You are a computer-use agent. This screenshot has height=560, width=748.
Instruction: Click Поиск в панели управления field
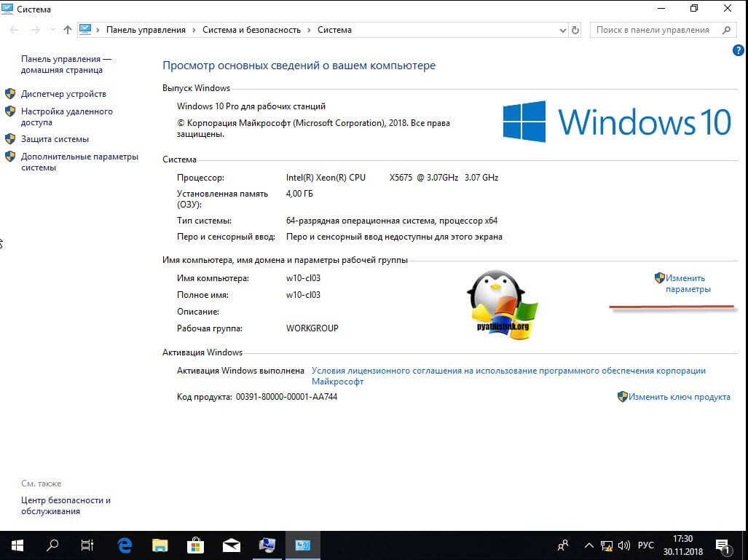point(664,30)
